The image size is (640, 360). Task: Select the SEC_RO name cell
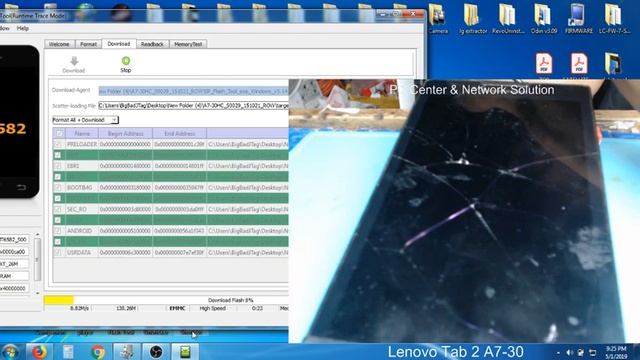pyautogui.click(x=82, y=209)
